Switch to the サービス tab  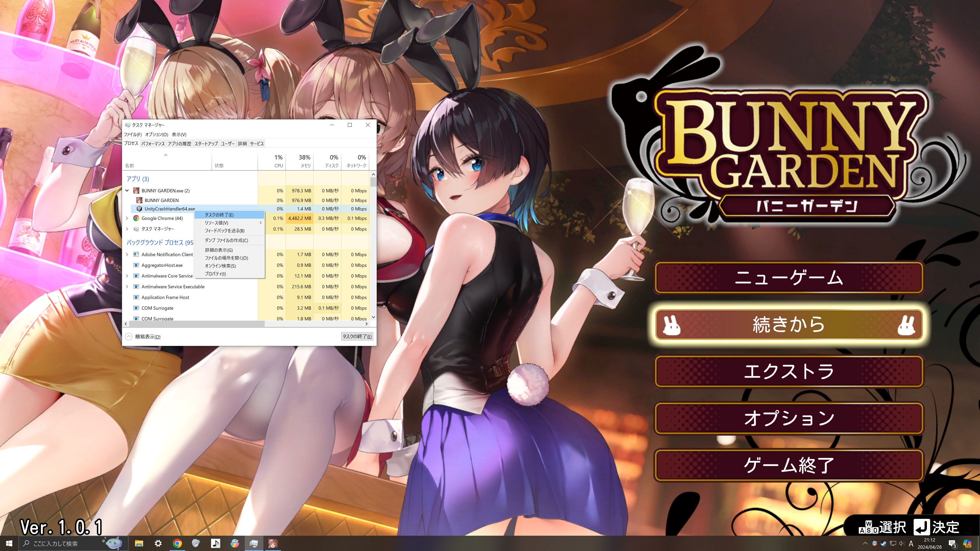pos(257,144)
